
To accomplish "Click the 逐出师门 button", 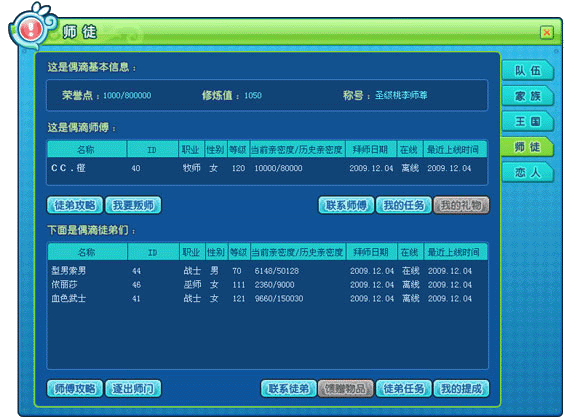I will pyautogui.click(x=133, y=389).
